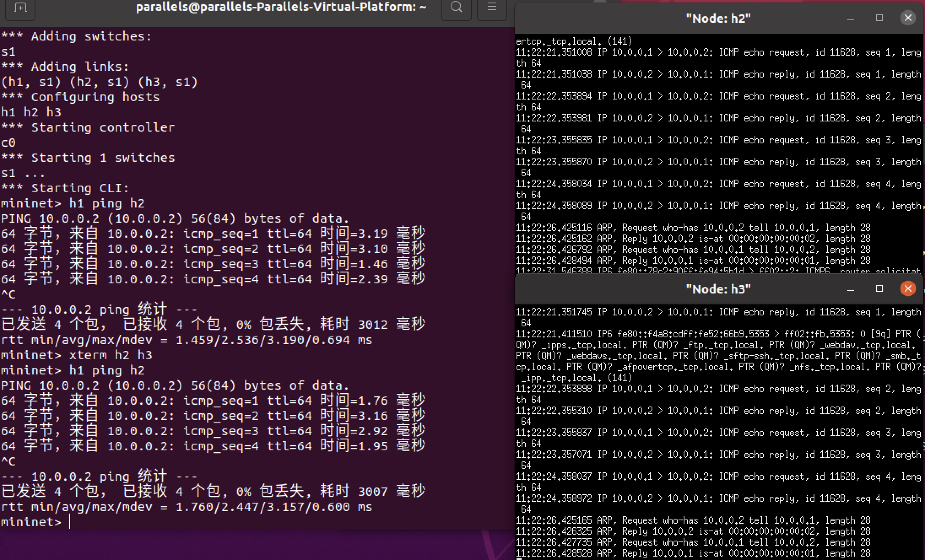
Task: Click "Starting controller" line in terminal
Action: tap(88, 127)
